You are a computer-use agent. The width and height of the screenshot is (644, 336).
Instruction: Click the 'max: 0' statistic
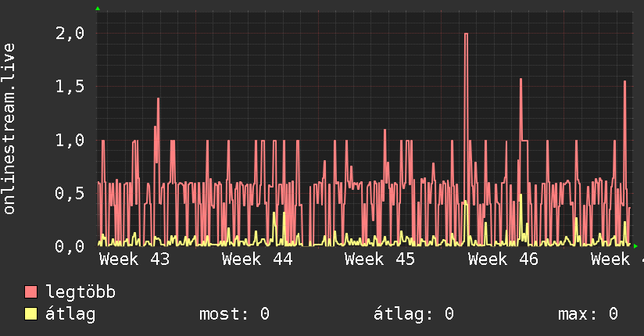click(588, 314)
